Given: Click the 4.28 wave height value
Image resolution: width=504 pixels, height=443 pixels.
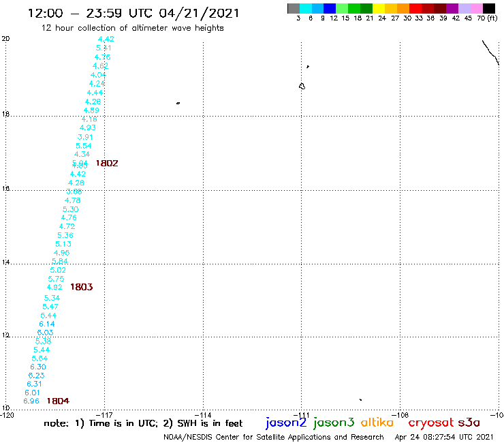Looking at the screenshot, I should [x=76, y=183].
